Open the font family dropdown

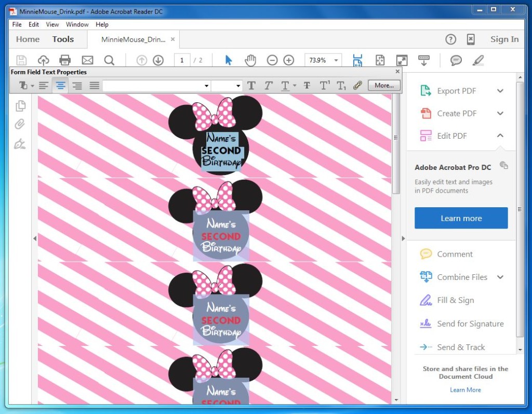(x=205, y=85)
